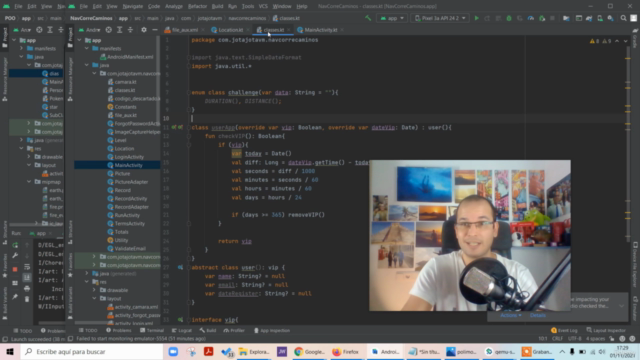This screenshot has width=640, height=360.
Task: Open the Profiler gauge icon in toolbar
Action: [531, 18]
